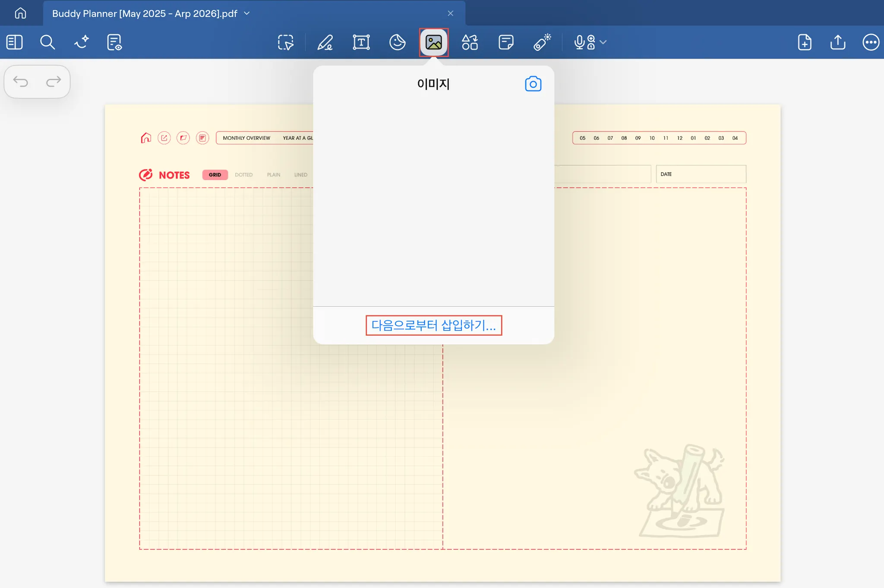The image size is (884, 588).
Task: Select the PLAIN notes style
Action: 273,175
